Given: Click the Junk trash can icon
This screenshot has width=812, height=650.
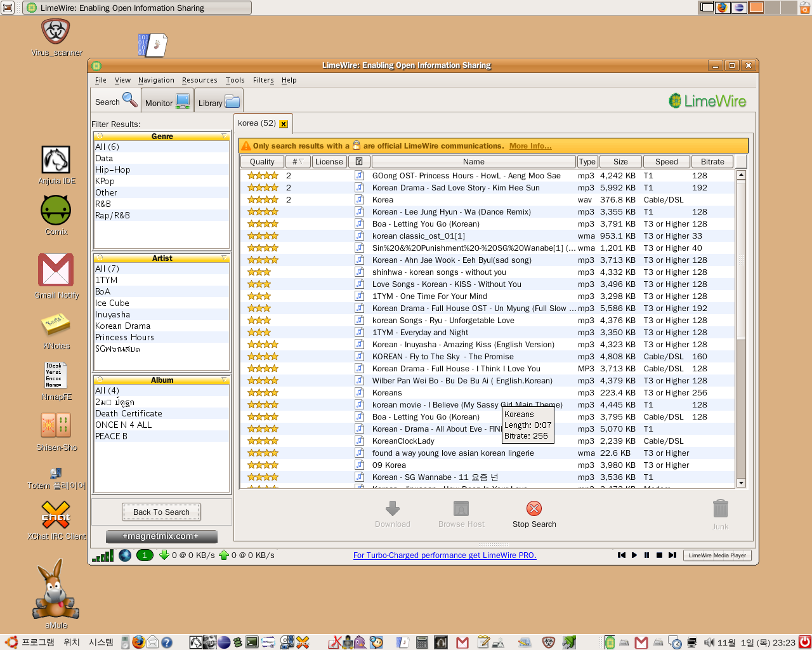Looking at the screenshot, I should [x=720, y=509].
